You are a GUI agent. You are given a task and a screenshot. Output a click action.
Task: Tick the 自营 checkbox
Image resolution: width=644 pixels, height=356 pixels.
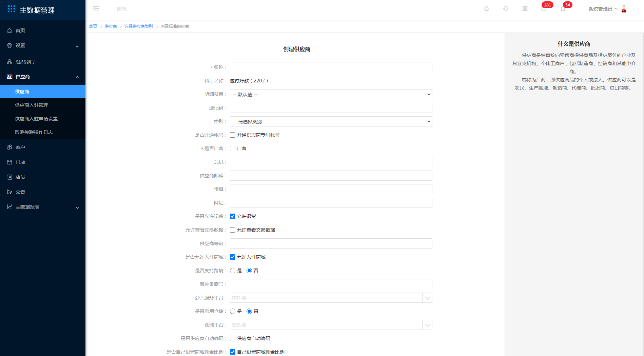pos(233,149)
